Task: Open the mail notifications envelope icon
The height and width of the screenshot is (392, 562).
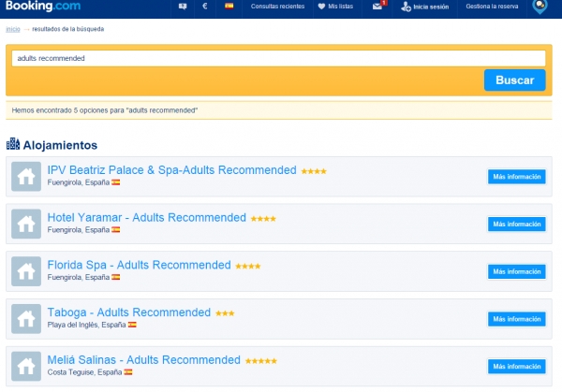Action: pos(377,7)
